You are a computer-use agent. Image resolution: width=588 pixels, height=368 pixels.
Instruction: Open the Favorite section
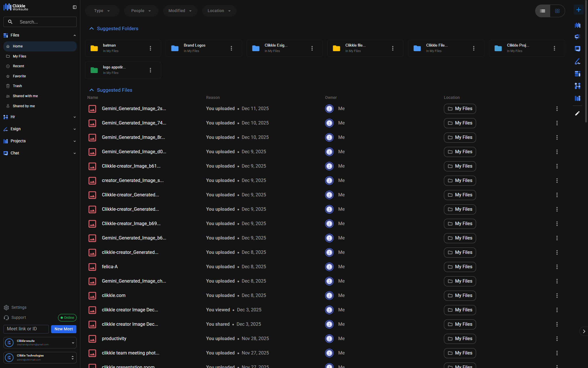point(19,76)
